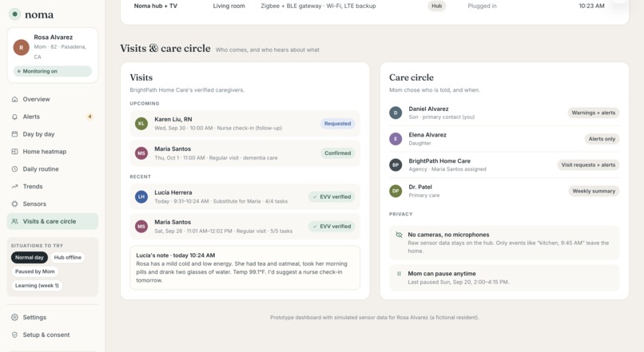Click the Daily routine clock icon
This screenshot has width=644, height=352.
[15, 169]
